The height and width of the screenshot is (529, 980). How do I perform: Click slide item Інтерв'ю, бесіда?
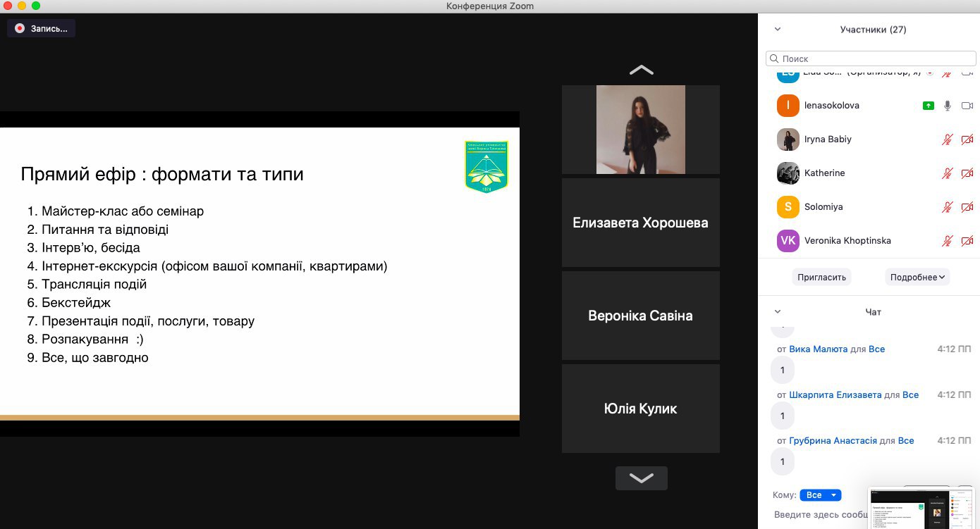(91, 248)
